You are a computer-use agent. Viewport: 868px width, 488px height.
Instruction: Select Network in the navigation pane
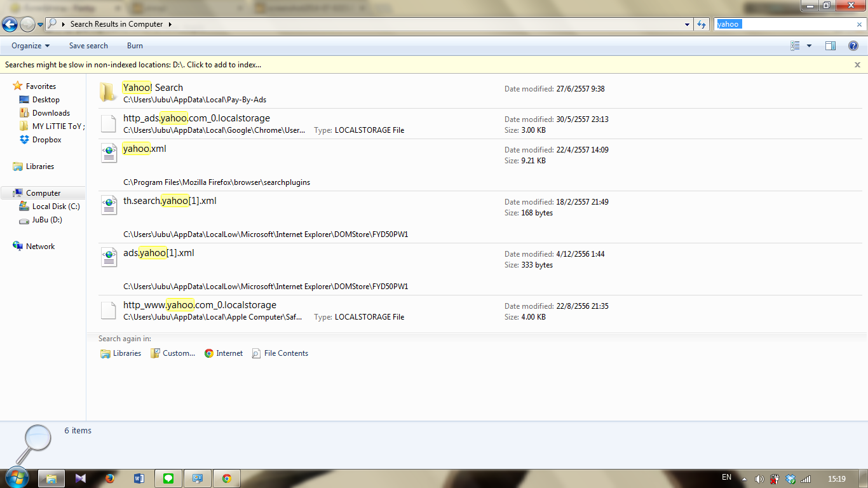41,247
